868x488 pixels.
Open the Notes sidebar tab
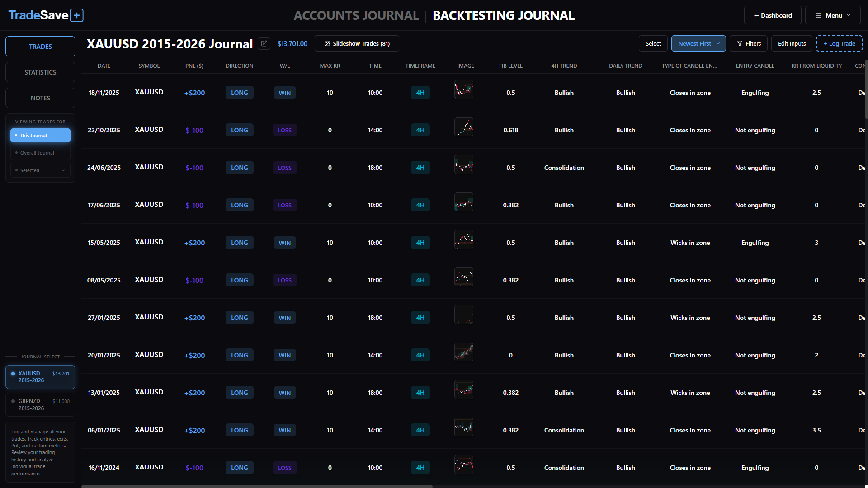(x=40, y=98)
